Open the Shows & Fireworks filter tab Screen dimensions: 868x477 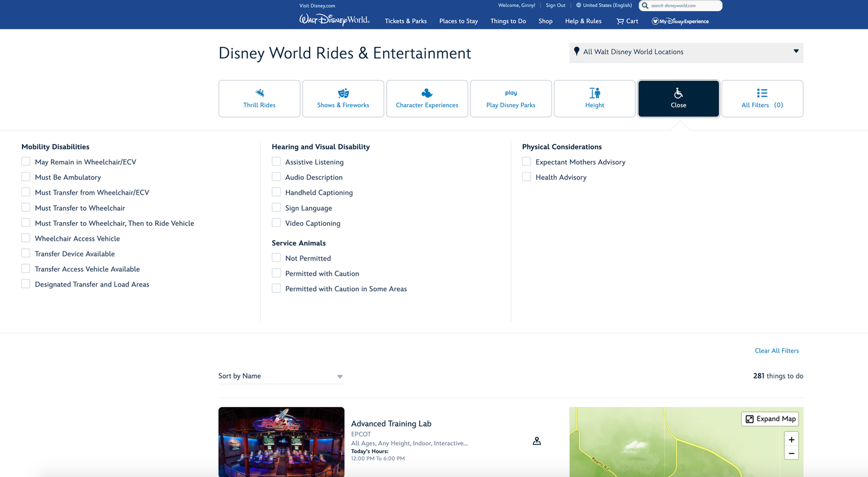343,98
